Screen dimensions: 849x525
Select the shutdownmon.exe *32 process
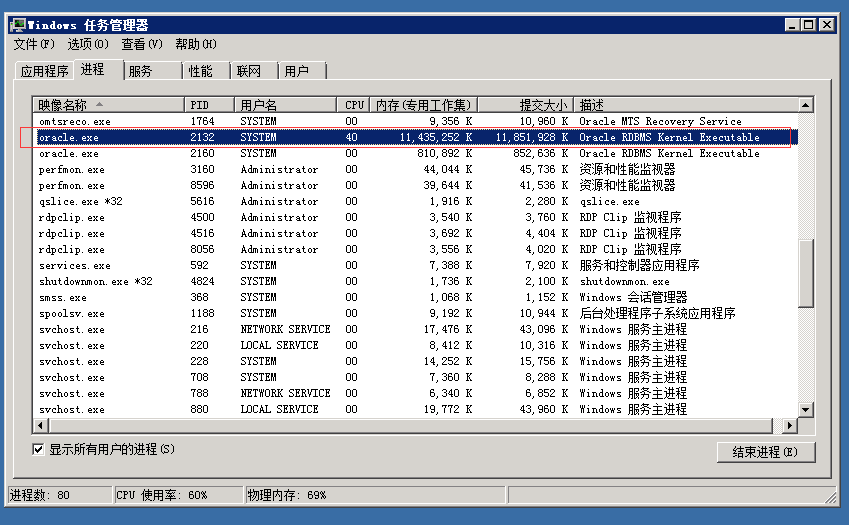coord(415,281)
